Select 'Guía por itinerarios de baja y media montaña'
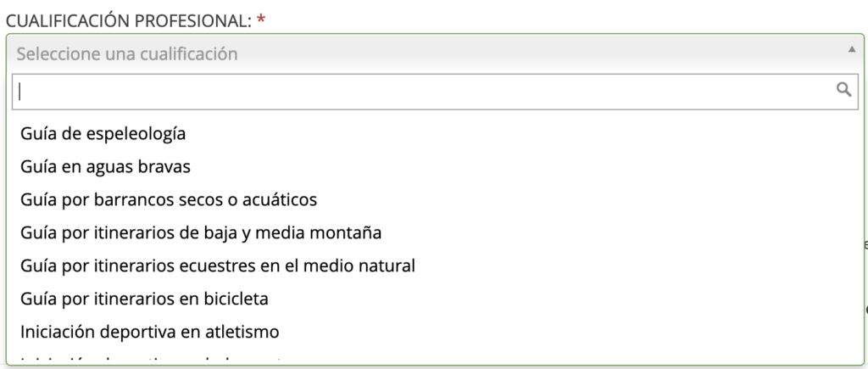 [202, 232]
